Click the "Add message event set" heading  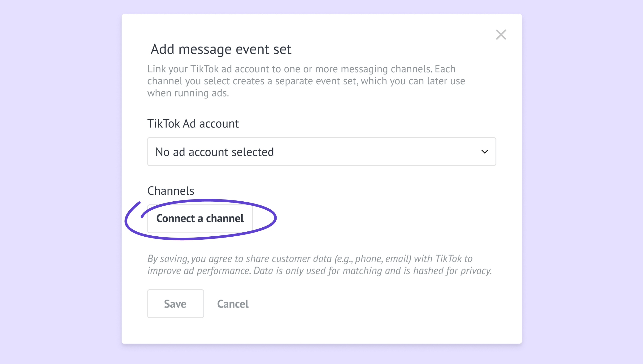click(221, 49)
